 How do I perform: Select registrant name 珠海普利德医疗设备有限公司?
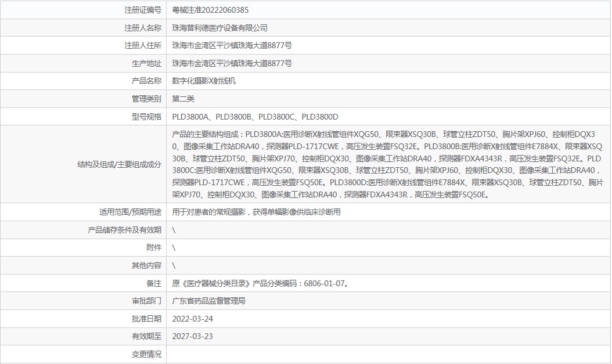[x=219, y=28]
